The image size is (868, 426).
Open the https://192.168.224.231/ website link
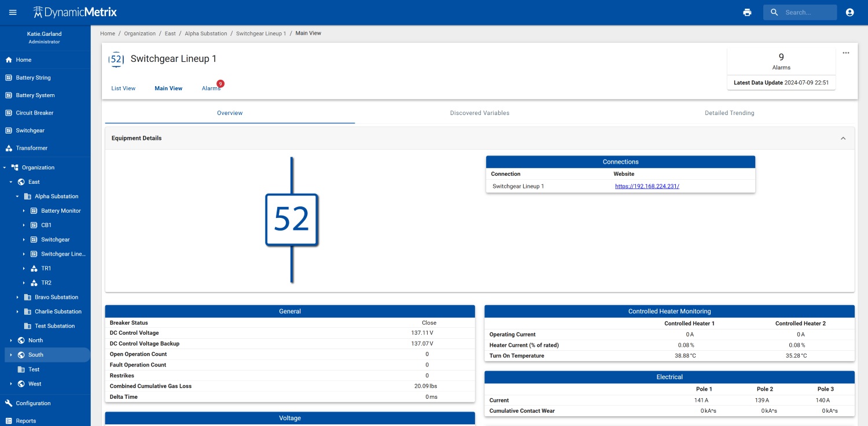[x=647, y=186]
